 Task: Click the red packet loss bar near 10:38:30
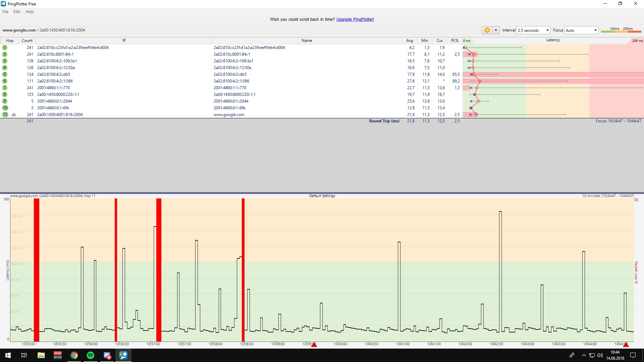pos(243,270)
